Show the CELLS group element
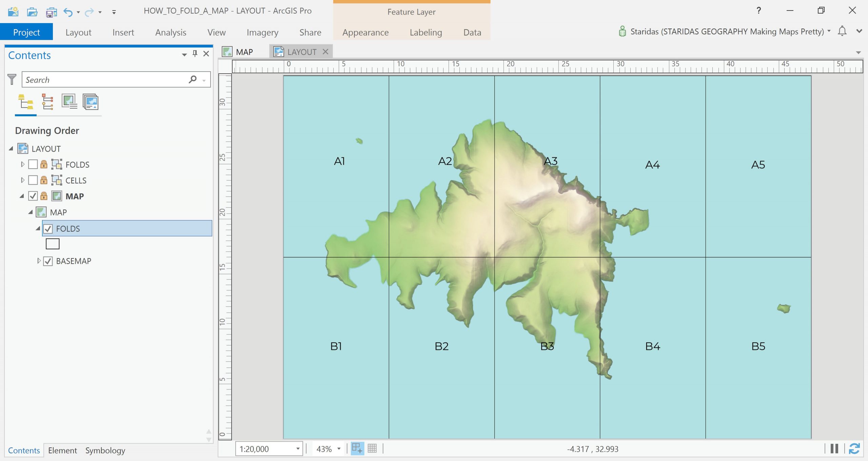Image resolution: width=868 pixels, height=461 pixels. (x=33, y=180)
